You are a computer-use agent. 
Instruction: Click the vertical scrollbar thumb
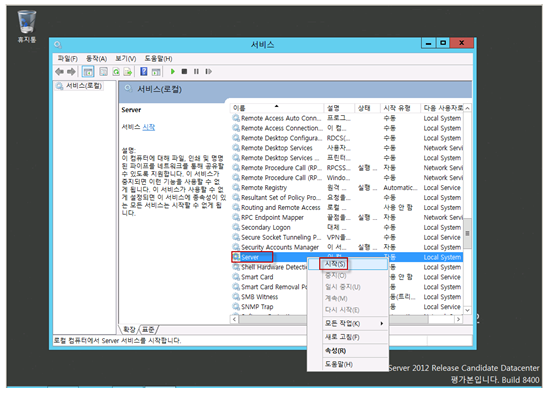click(x=467, y=233)
